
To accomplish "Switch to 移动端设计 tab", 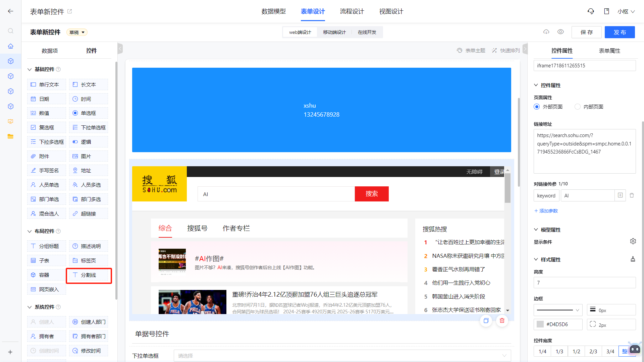I will click(x=334, y=33).
